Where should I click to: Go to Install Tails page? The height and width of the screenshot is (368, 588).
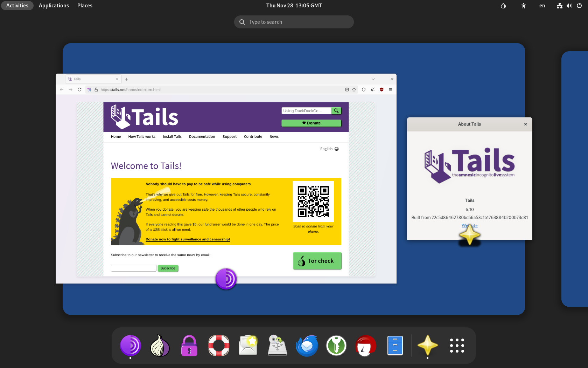172,137
